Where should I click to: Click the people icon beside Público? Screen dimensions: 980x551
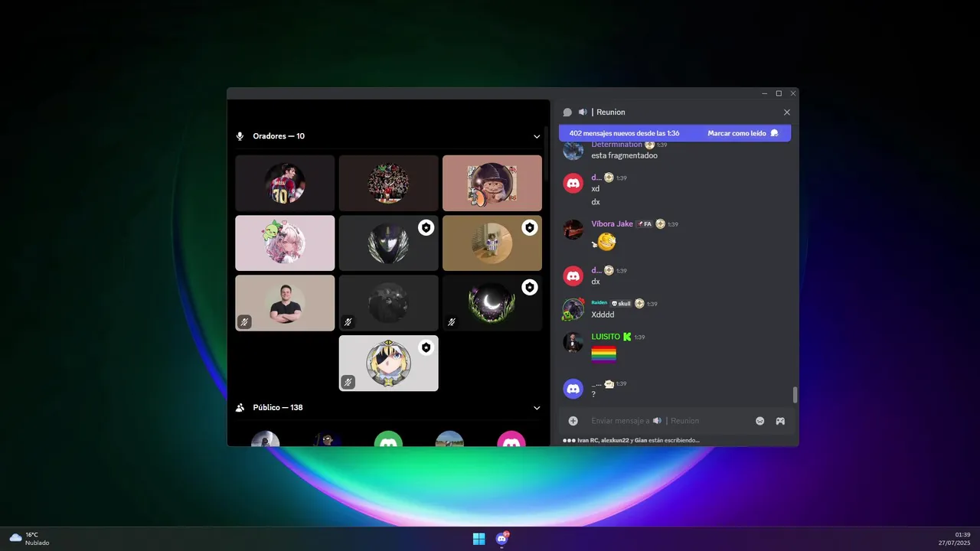pos(240,408)
